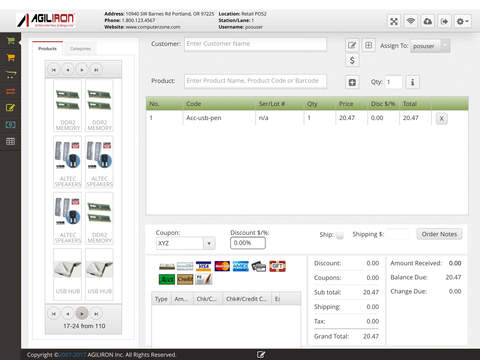The image size is (480, 360).
Task: Click the Agiliron logo
Action: point(46,20)
